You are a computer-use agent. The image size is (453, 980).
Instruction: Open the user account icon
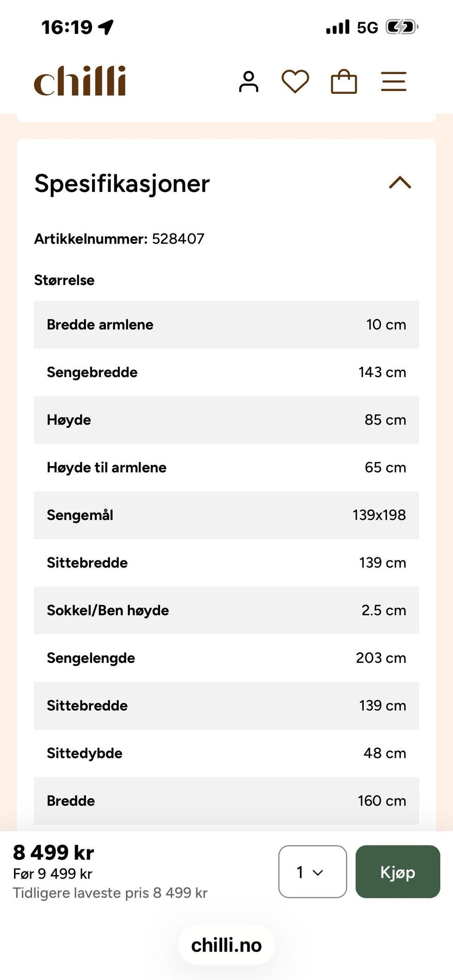249,82
